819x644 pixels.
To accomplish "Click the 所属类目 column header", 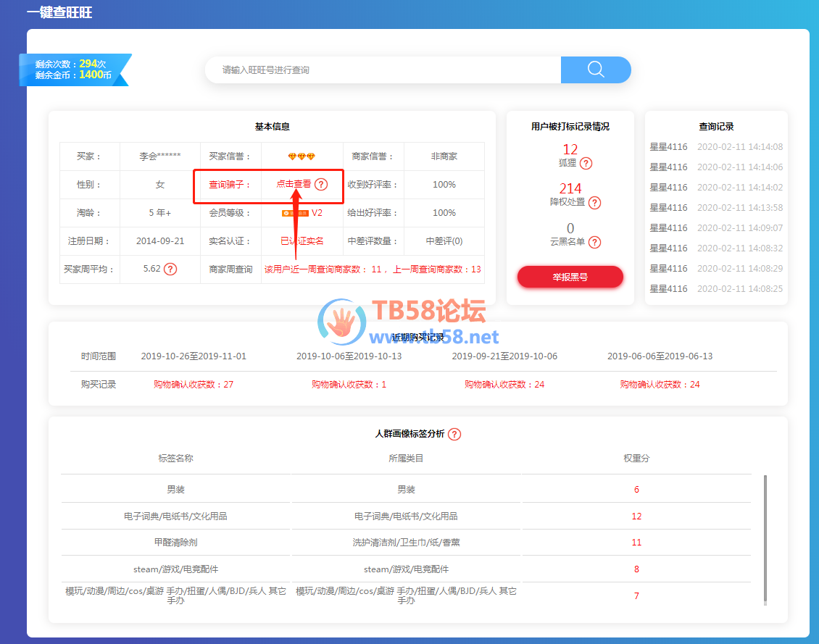I will (x=406, y=459).
